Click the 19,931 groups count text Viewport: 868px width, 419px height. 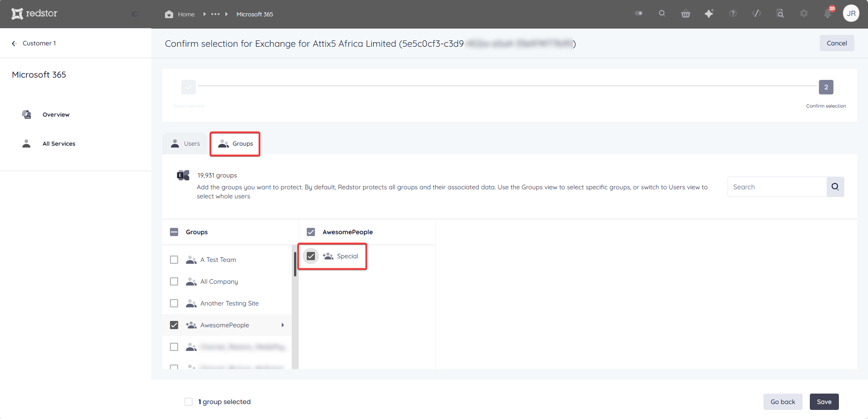pyautogui.click(x=217, y=175)
